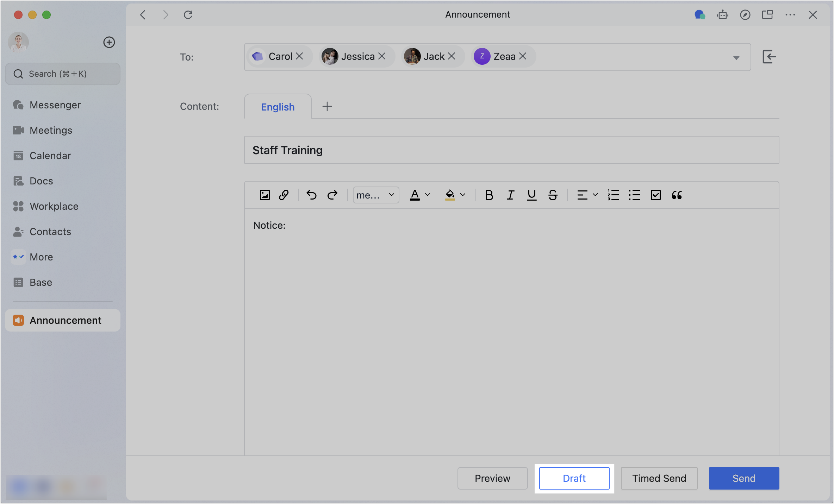Insert a checkbox task list
Viewport: 834px width, 504px height.
[x=655, y=195]
